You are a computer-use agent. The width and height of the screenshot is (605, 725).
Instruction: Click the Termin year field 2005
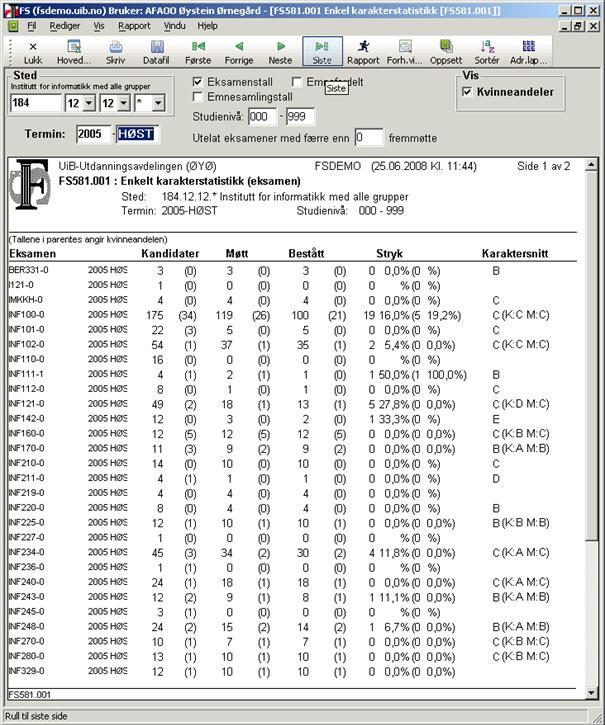[94, 134]
